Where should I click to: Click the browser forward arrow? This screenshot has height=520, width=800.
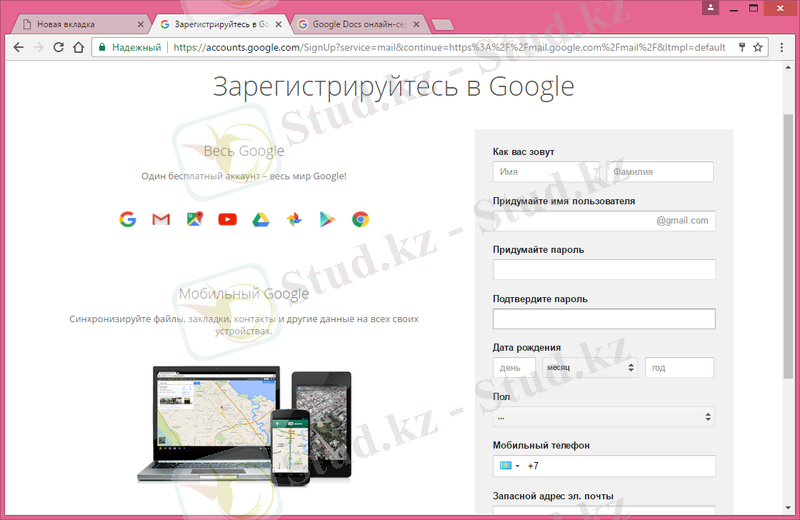(39, 47)
